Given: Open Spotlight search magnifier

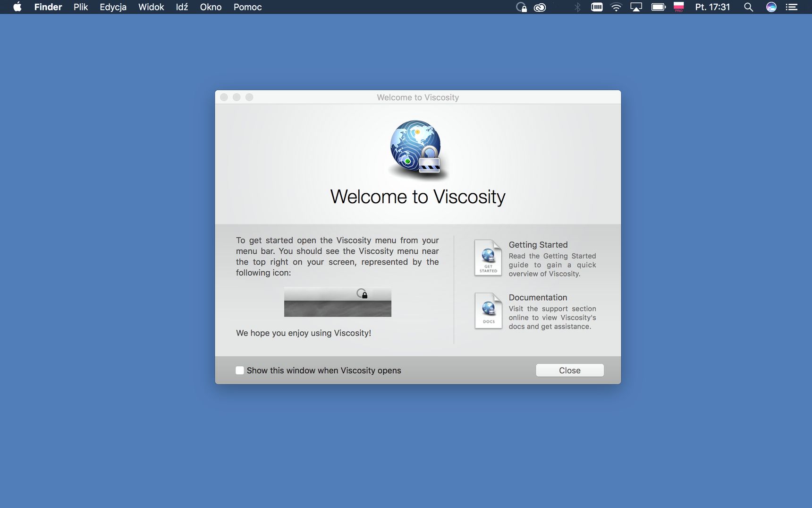Looking at the screenshot, I should click(748, 7).
